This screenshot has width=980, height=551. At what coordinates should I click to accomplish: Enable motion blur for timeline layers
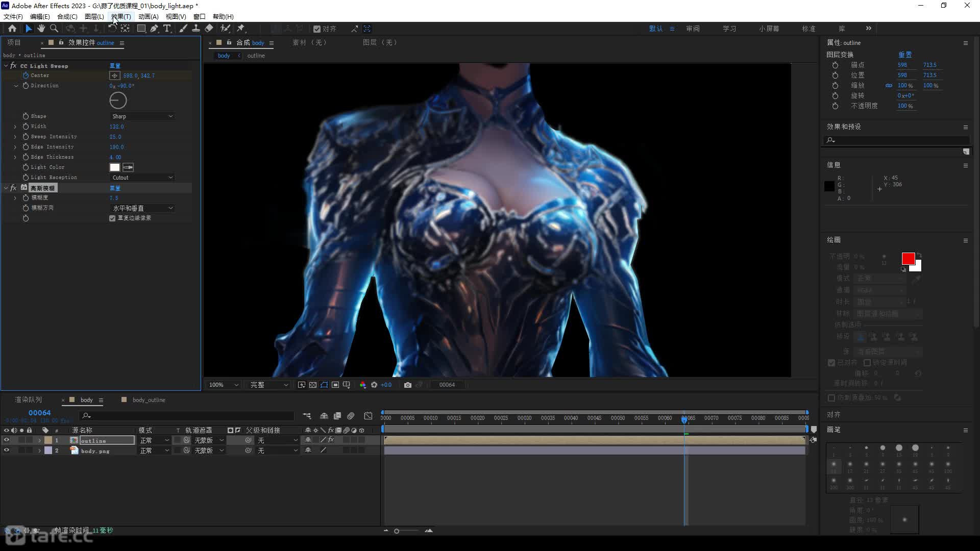(351, 416)
